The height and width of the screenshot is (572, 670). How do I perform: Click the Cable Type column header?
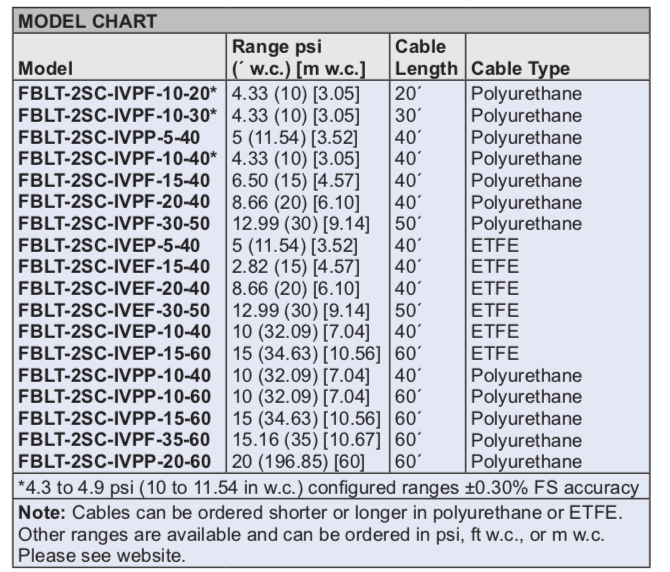(520, 69)
